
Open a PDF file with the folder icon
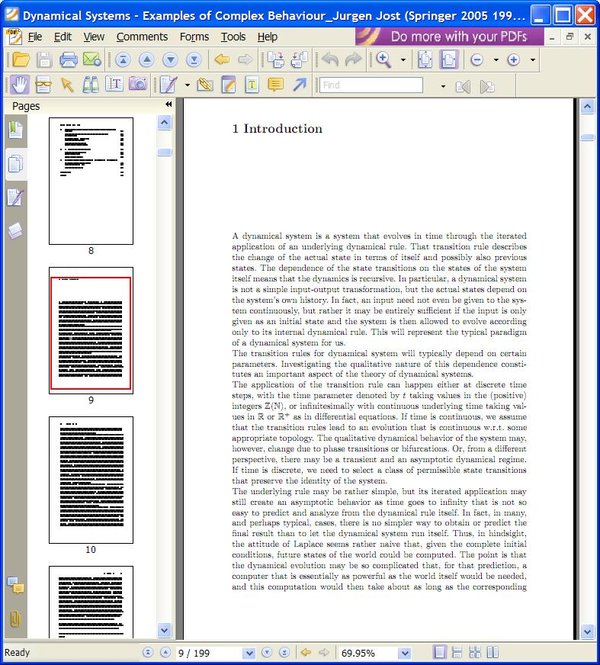[21, 60]
